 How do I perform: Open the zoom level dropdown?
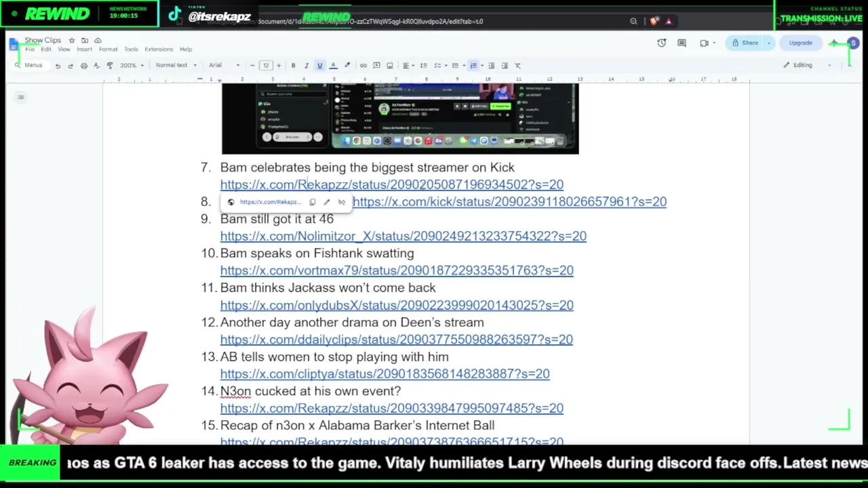pyautogui.click(x=132, y=66)
